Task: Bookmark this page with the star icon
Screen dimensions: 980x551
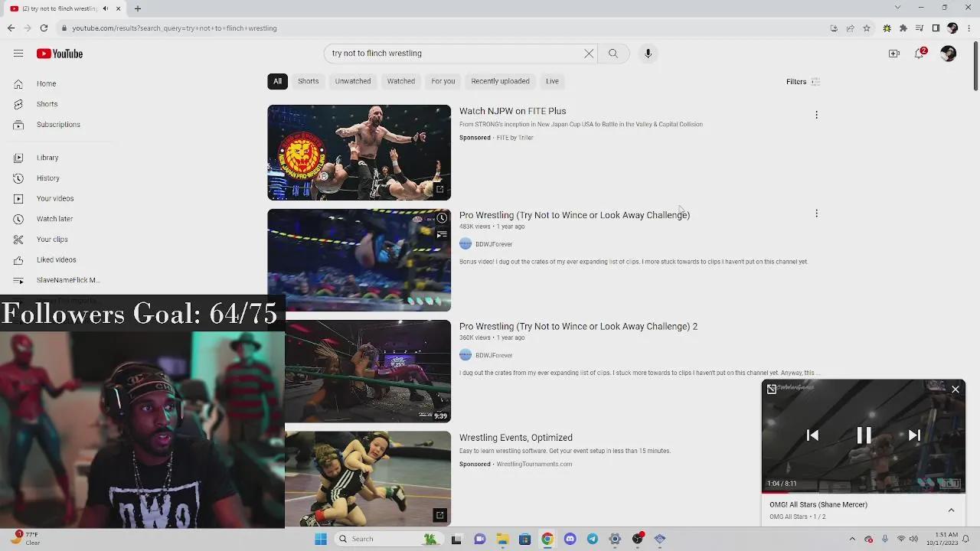Action: click(866, 28)
